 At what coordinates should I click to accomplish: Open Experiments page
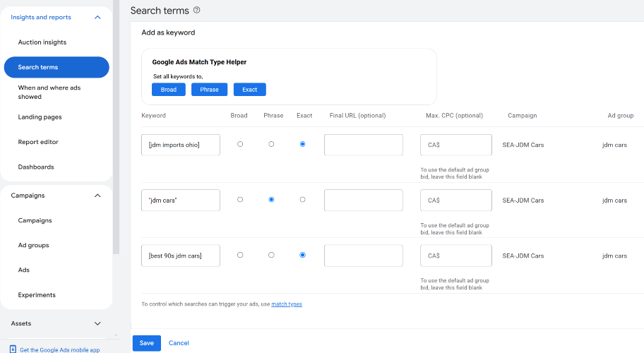click(x=37, y=295)
